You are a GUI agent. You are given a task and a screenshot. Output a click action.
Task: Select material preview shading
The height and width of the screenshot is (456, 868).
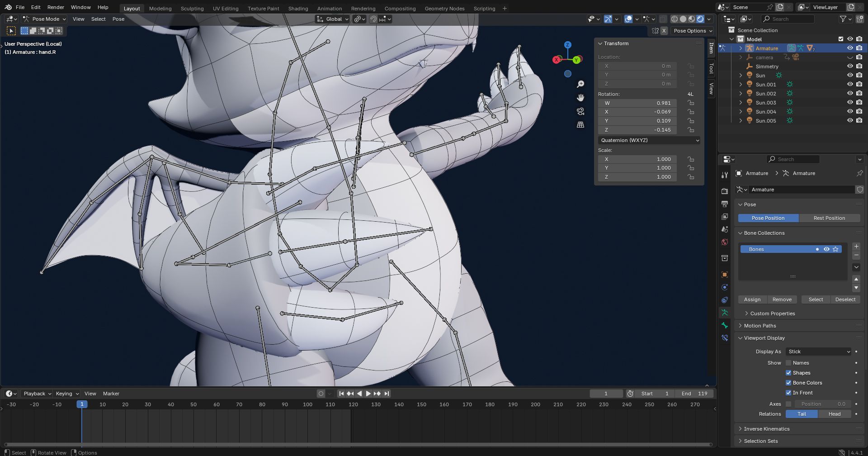692,19
